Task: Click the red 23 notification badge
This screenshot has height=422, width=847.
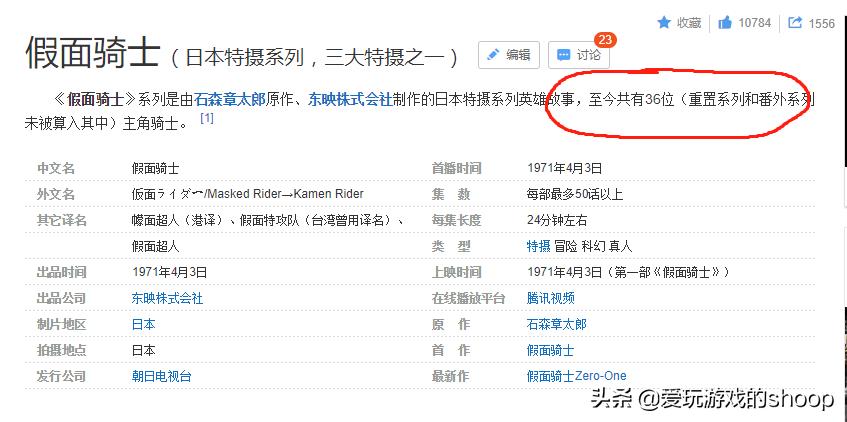Action: click(x=605, y=40)
